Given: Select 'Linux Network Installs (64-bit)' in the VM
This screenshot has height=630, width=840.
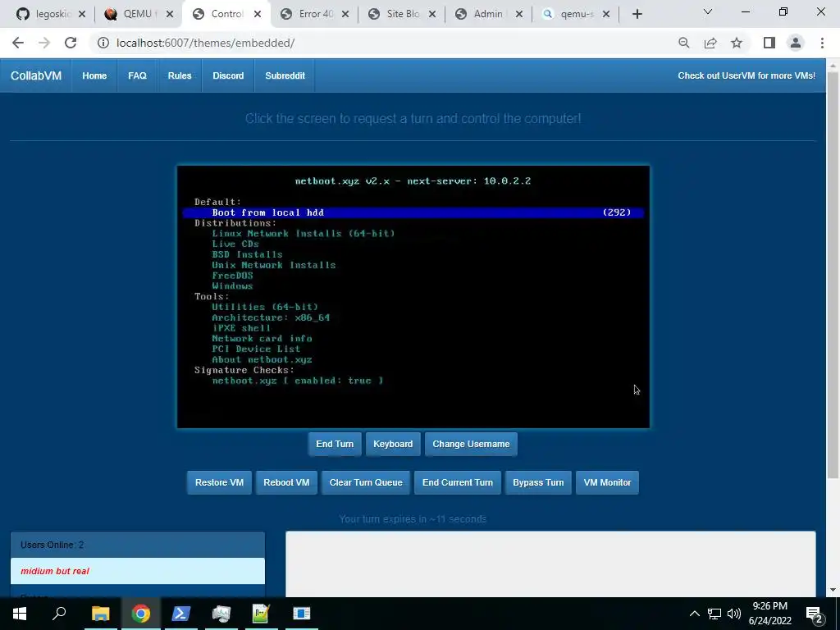Looking at the screenshot, I should tap(304, 234).
